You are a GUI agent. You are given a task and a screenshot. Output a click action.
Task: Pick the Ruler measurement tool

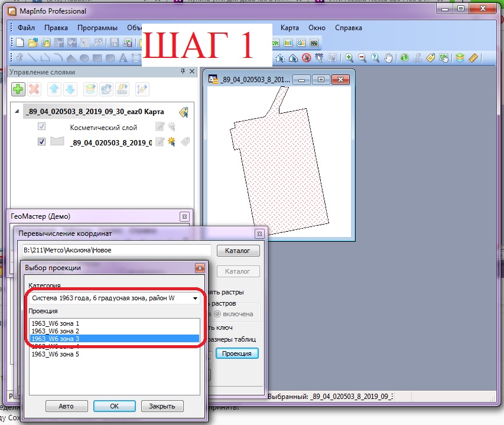473,58
